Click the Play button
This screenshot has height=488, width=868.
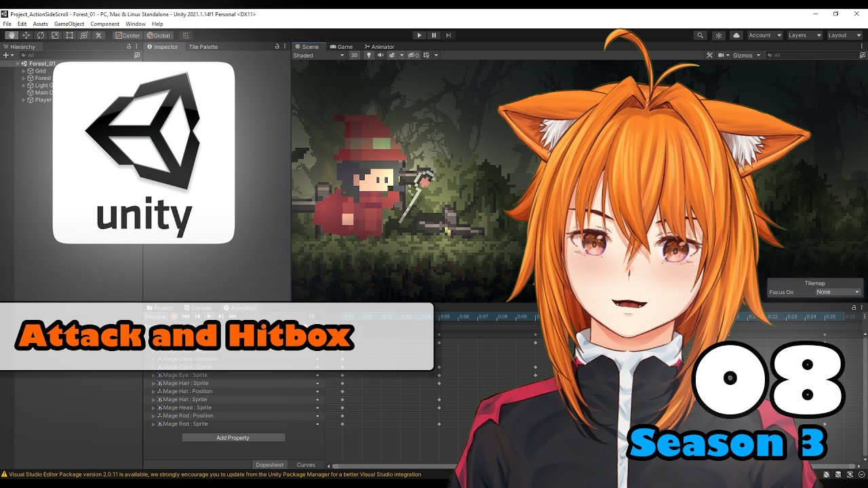(419, 35)
